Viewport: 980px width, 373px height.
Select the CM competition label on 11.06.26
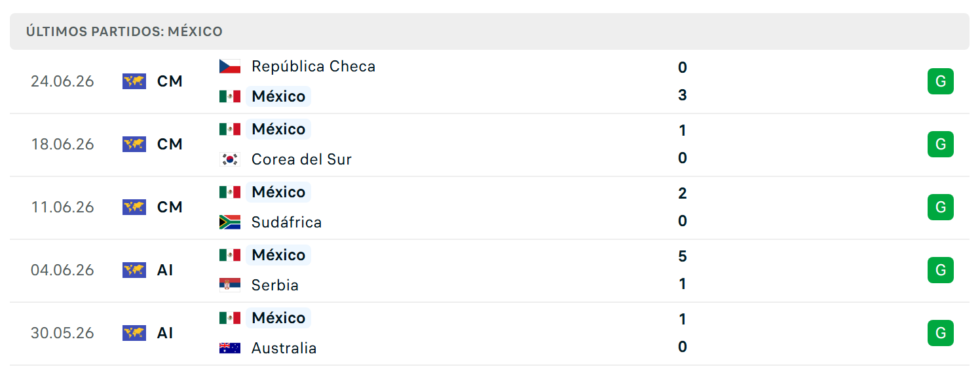[170, 207]
